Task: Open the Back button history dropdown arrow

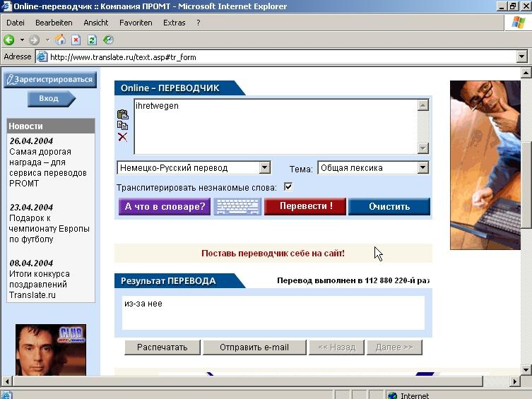Action: point(22,40)
